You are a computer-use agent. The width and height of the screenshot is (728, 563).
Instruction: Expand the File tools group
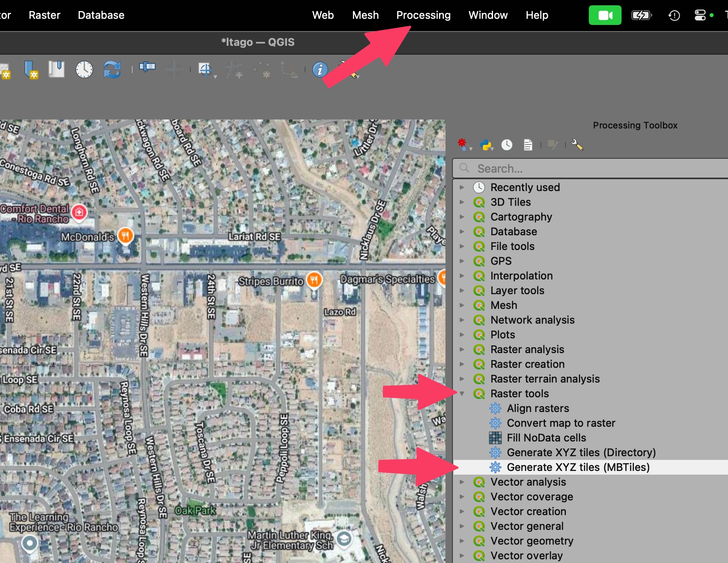pos(462,246)
